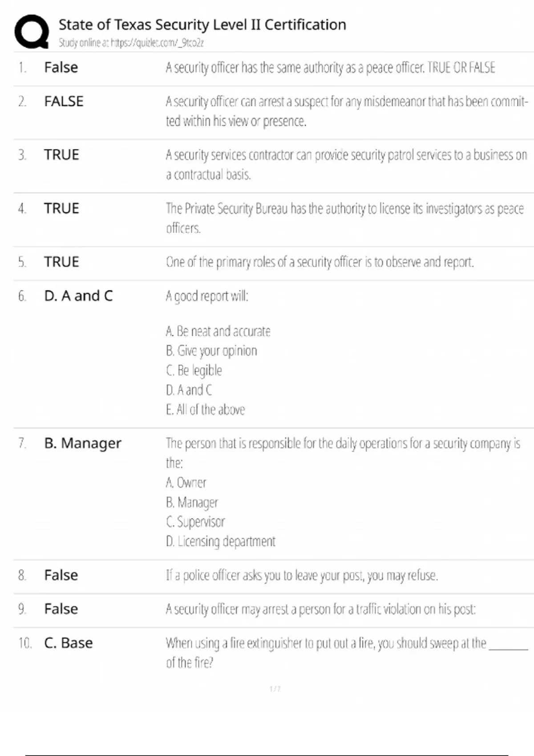Select the observe and report question text
Screen dimensions: 534x756
(320, 262)
